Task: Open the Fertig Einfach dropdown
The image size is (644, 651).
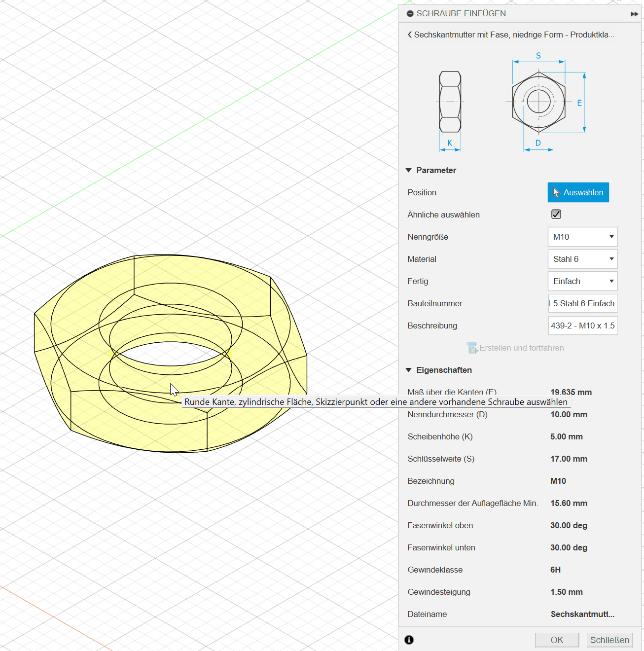Action: coord(582,281)
